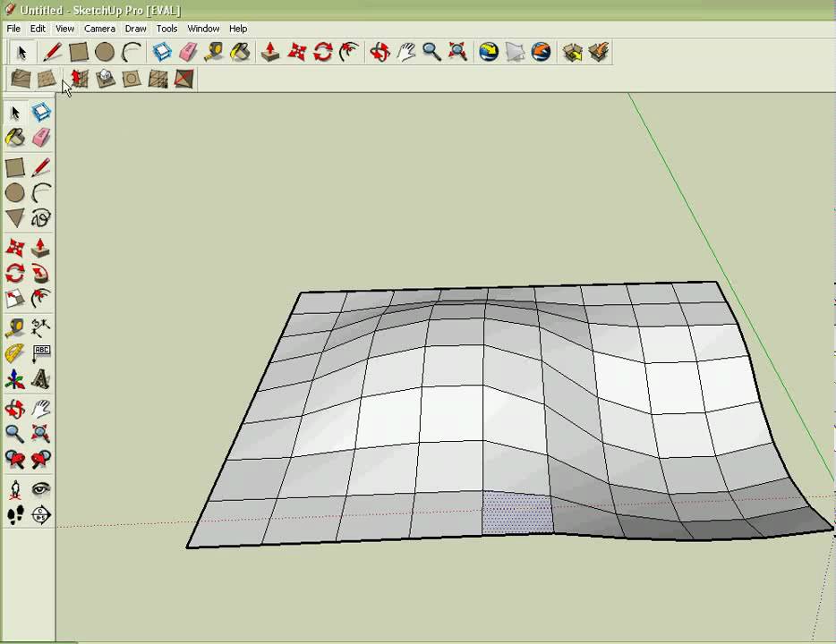Screen dimensions: 836x644
Task: Select the Scale tool in left palette
Action: (15, 298)
